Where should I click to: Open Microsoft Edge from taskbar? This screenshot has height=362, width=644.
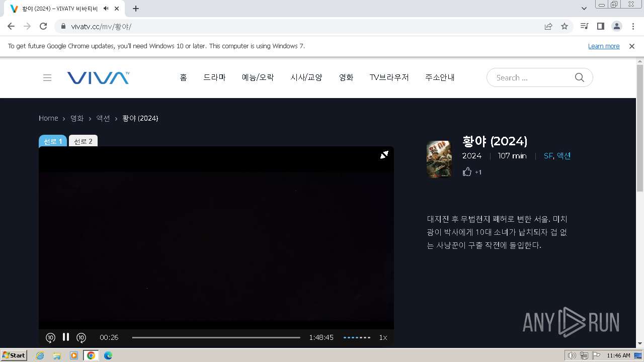(x=108, y=355)
